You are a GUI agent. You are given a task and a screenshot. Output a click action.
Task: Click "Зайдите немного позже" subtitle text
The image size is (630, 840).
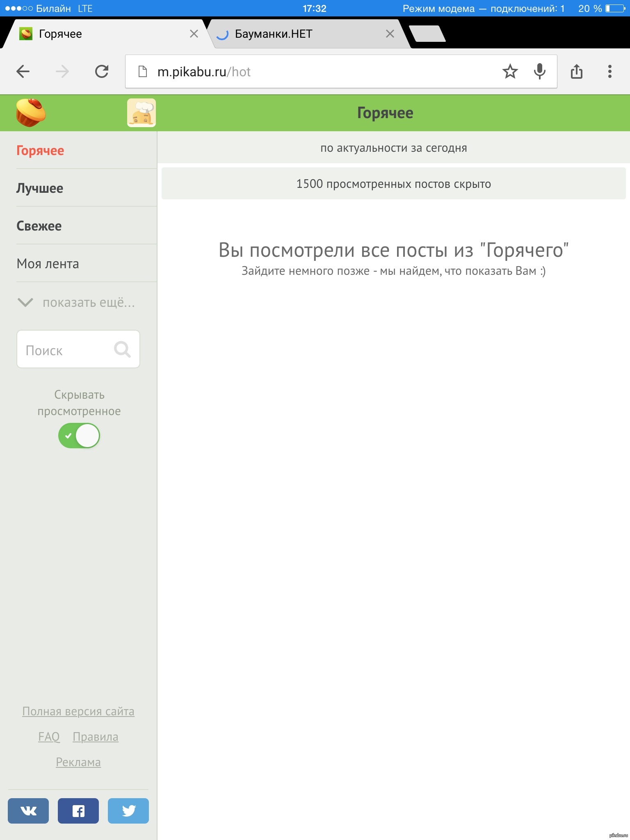[x=394, y=271]
